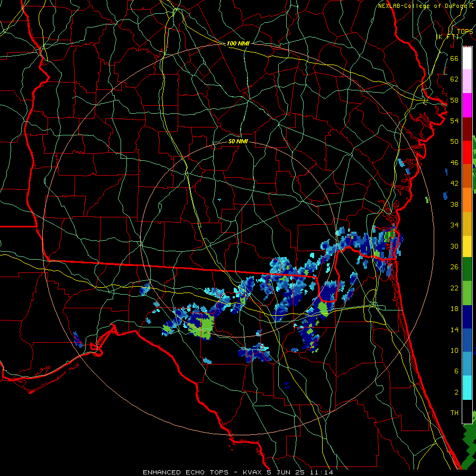Select the dark green legend swatch
The image size is (476, 476).
pos(467,269)
